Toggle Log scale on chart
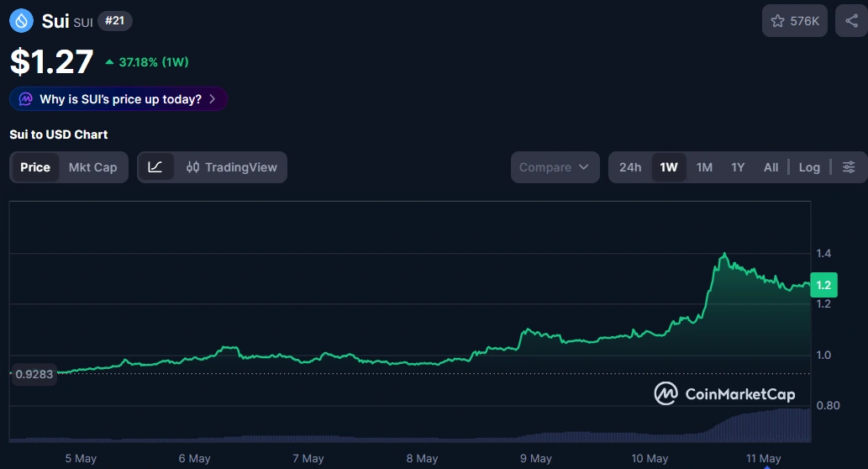The height and width of the screenshot is (469, 868). click(809, 167)
